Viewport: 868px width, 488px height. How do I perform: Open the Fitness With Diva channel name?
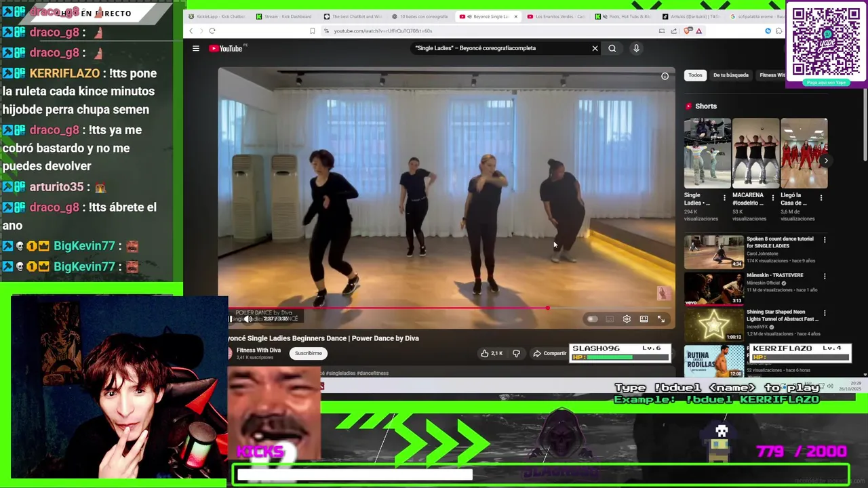pos(258,350)
